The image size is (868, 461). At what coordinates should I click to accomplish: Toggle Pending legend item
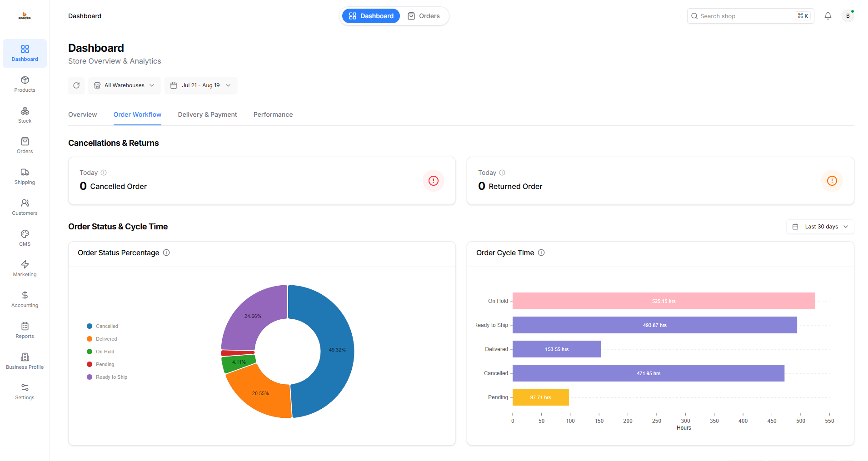101,364
